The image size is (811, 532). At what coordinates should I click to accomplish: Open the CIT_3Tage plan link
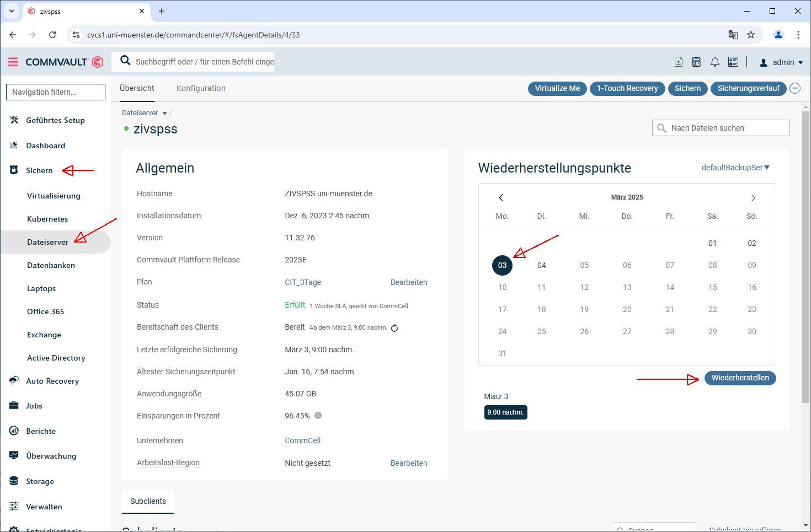pyautogui.click(x=303, y=282)
